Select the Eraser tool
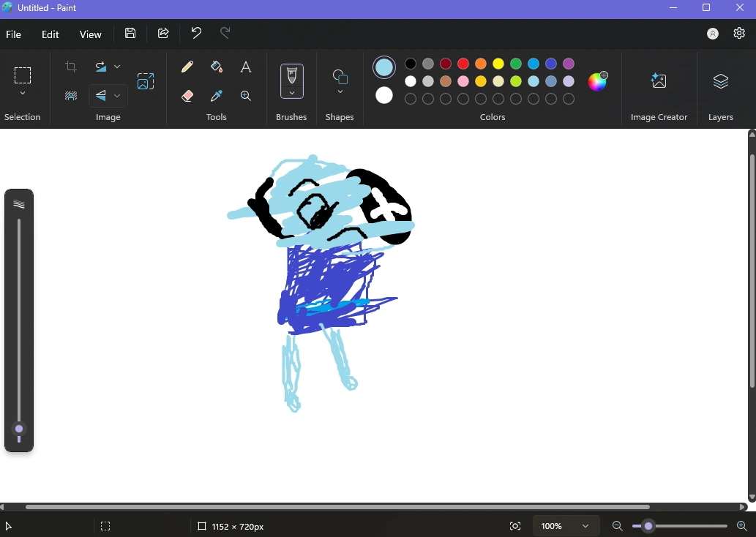Viewport: 756px width, 537px height. [x=187, y=95]
